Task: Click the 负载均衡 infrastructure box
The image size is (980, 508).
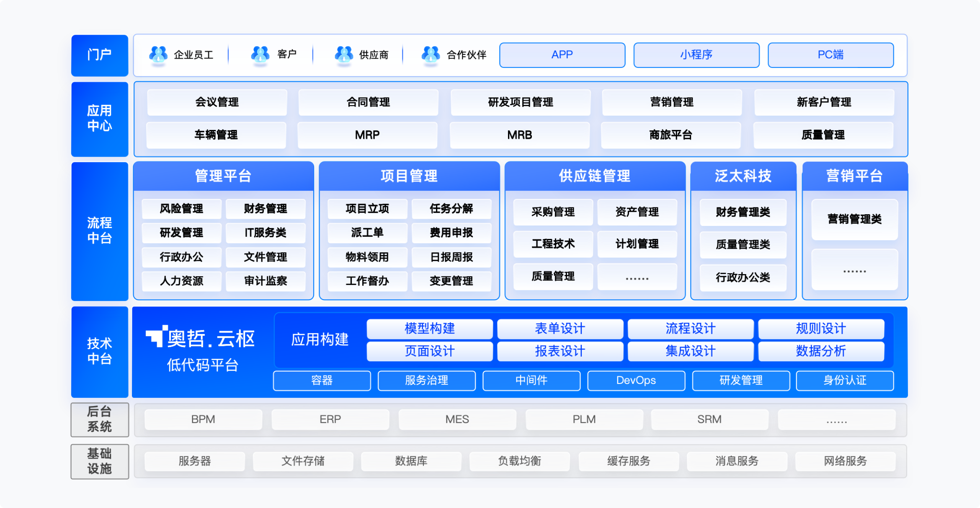Action: pyautogui.click(x=519, y=461)
